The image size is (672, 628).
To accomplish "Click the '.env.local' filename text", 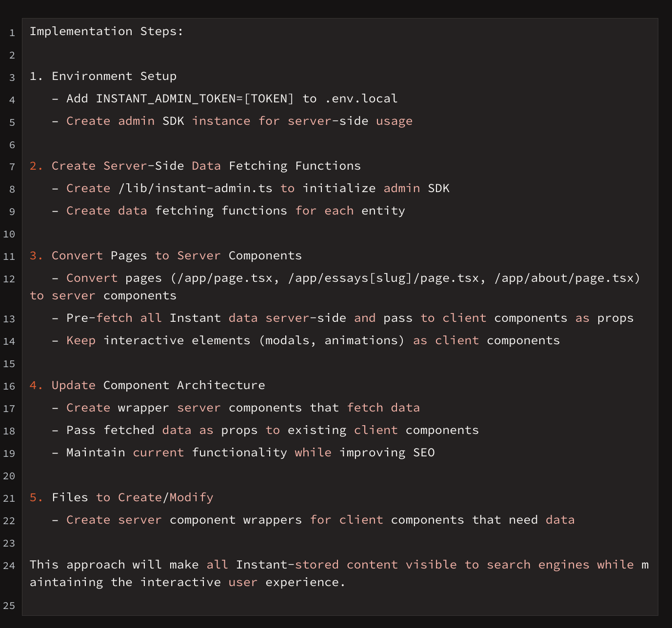I will tap(361, 99).
